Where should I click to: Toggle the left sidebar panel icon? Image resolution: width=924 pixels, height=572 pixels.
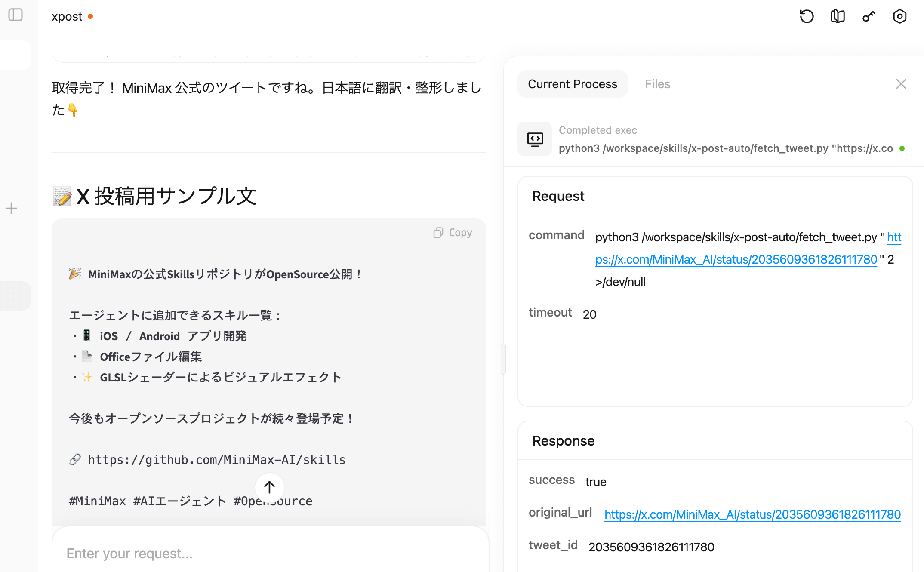(x=15, y=15)
